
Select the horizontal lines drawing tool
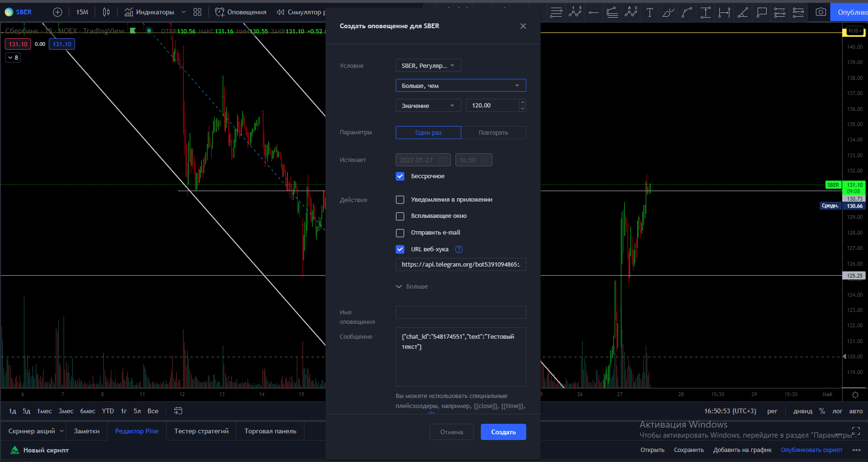556,12
